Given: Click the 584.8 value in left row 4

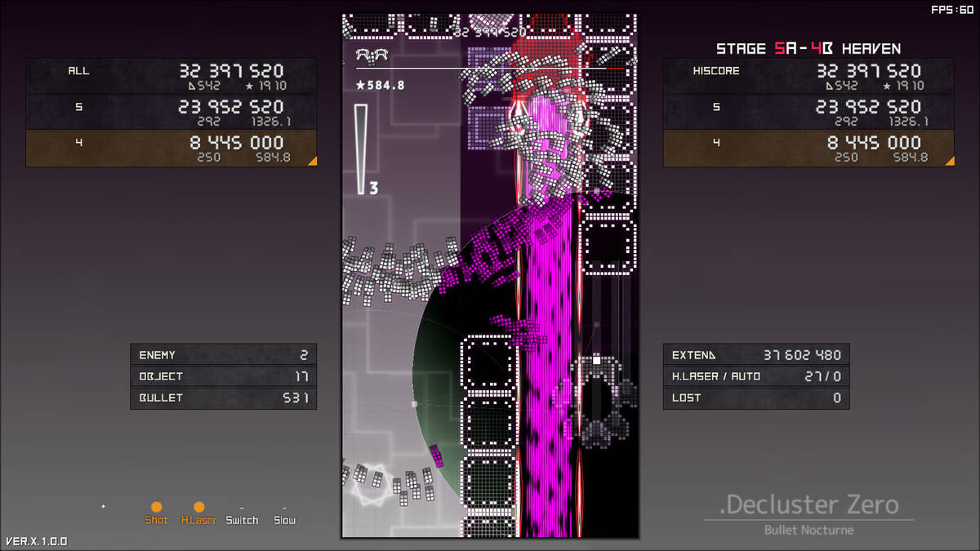Looking at the screenshot, I should (x=273, y=158).
